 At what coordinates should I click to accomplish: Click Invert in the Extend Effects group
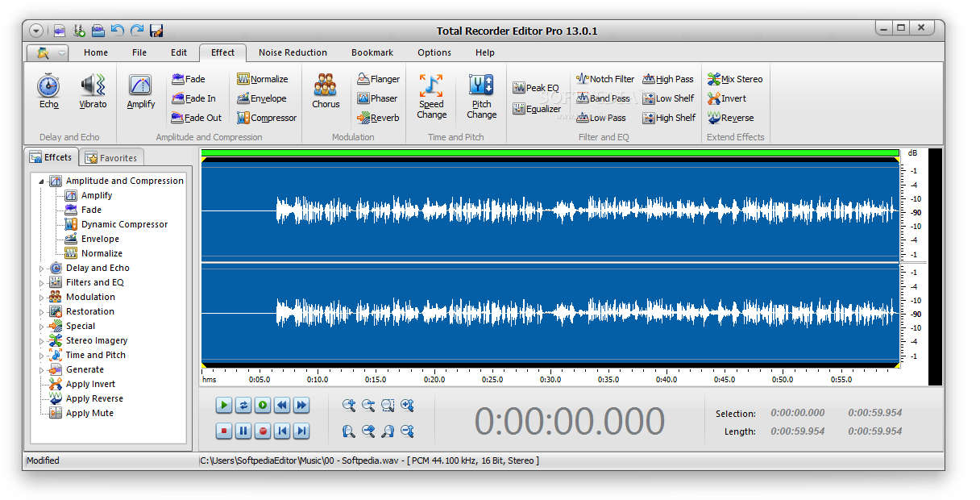pyautogui.click(x=726, y=98)
